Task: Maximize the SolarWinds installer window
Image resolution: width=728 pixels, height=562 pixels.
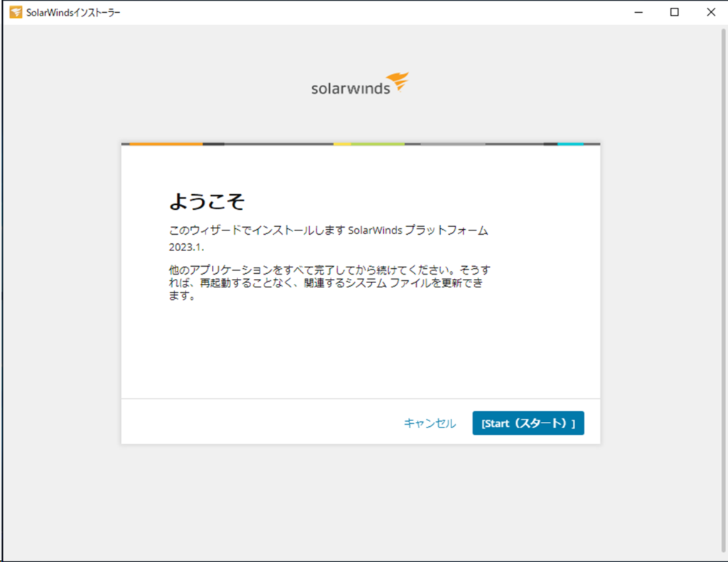Action: click(x=675, y=12)
